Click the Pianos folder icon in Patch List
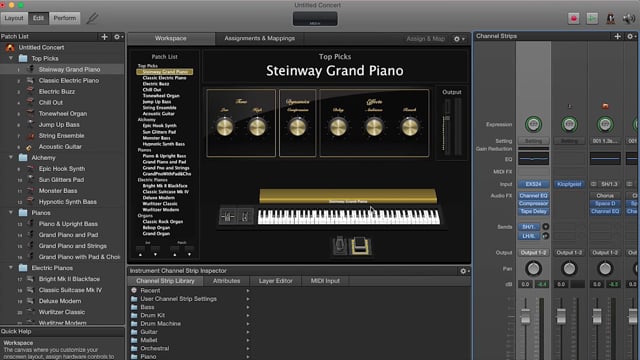Viewport: 640px width, 360px height. coord(23,213)
